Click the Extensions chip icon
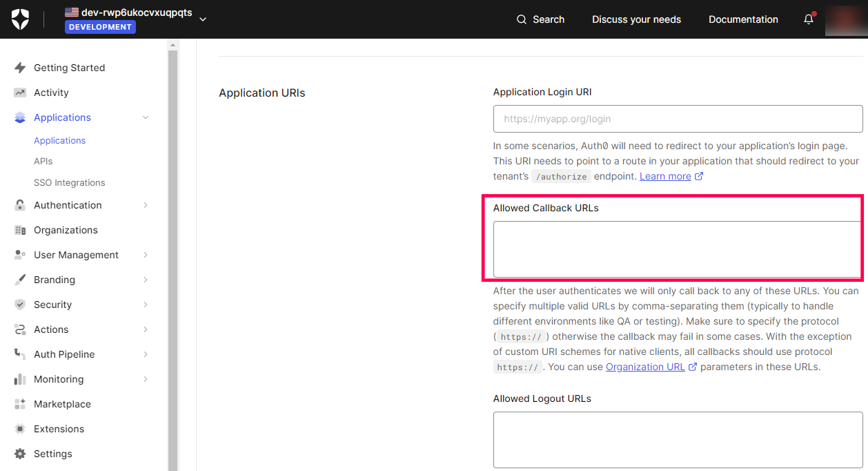 20,429
